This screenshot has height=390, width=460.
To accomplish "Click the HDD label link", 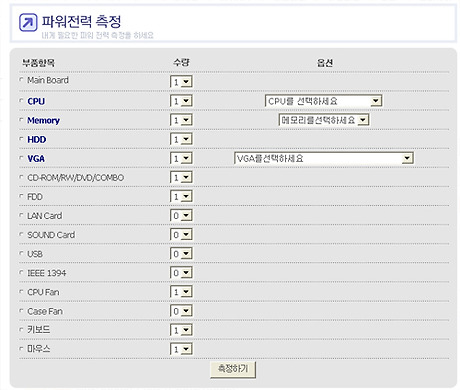I will pyautogui.click(x=37, y=139).
